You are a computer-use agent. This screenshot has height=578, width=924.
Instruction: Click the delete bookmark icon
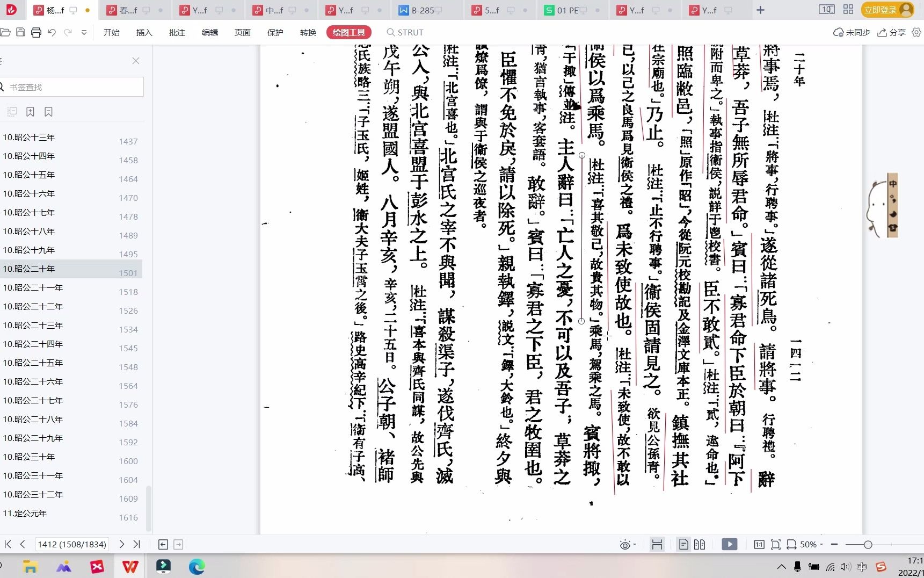coord(49,112)
